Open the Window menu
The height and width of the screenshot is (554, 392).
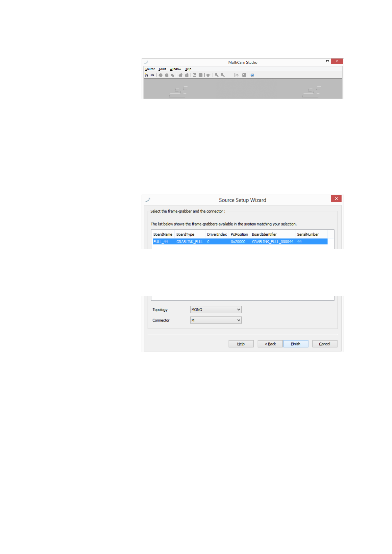[175, 69]
